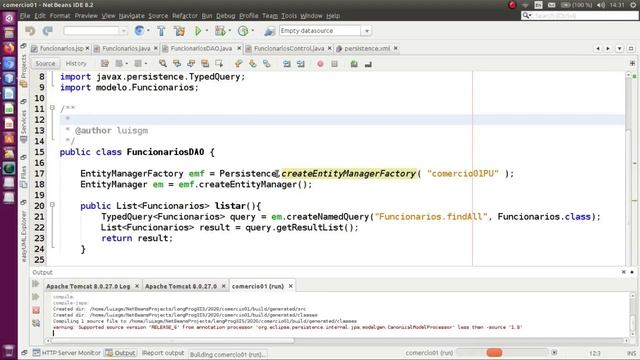Open the Refactor menu
Image resolution: width=640 pixels, height=360 pixels.
184,16
